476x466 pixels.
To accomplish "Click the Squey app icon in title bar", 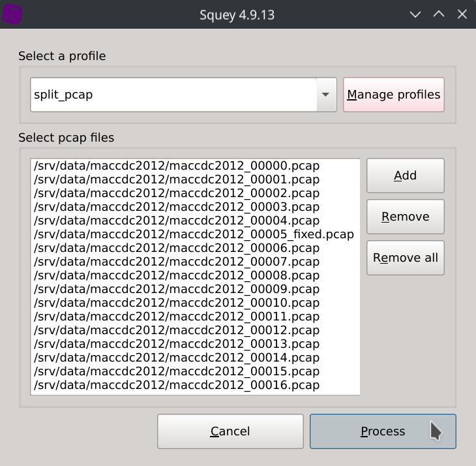I will tap(13, 14).
